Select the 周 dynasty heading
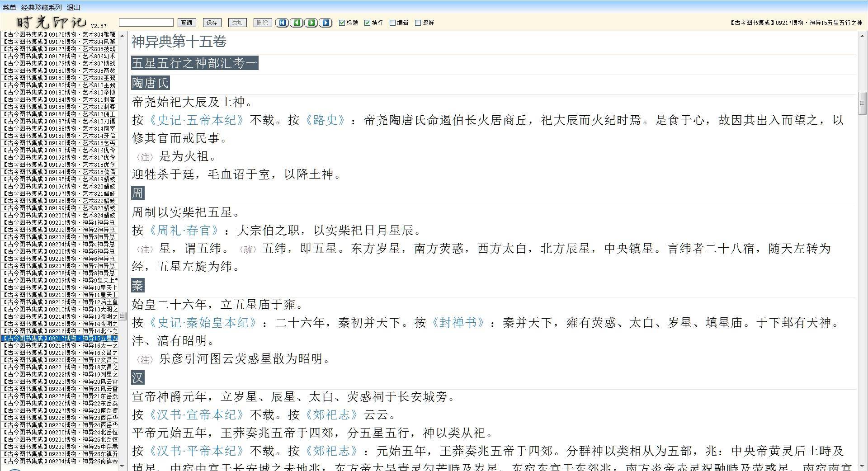Image resolution: width=868 pixels, height=471 pixels. pos(138,193)
